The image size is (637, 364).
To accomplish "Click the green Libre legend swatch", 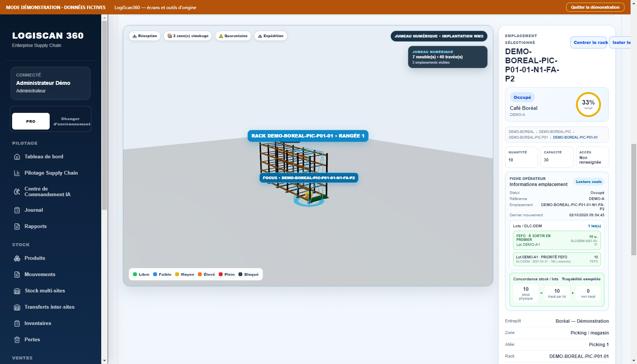I will point(135,274).
